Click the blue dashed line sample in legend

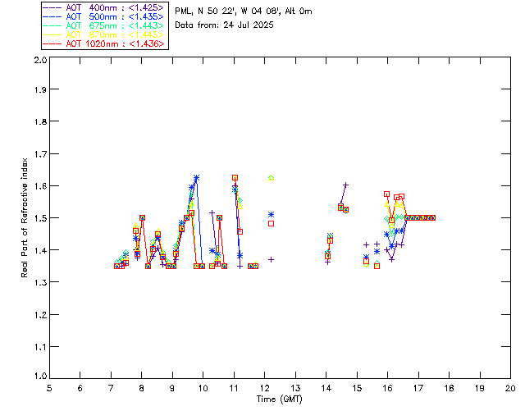(52, 16)
